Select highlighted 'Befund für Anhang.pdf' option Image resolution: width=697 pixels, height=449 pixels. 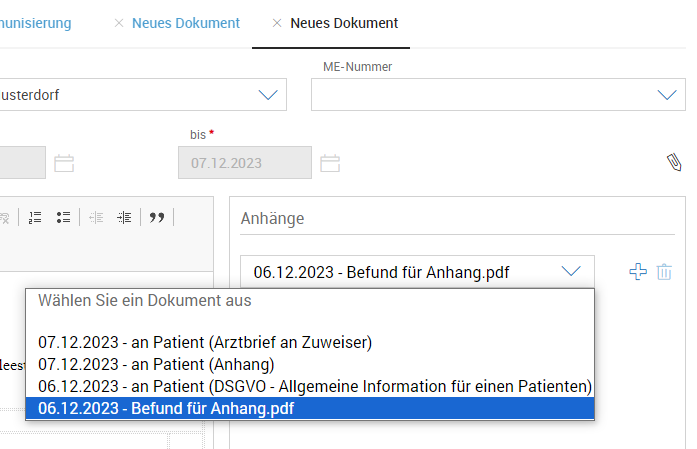click(166, 408)
